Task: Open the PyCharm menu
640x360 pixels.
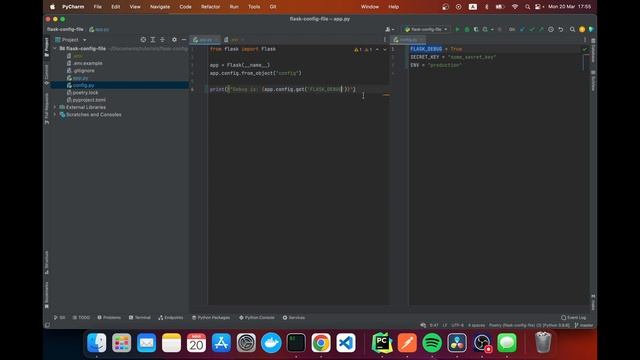Action: pyautogui.click(x=73, y=7)
